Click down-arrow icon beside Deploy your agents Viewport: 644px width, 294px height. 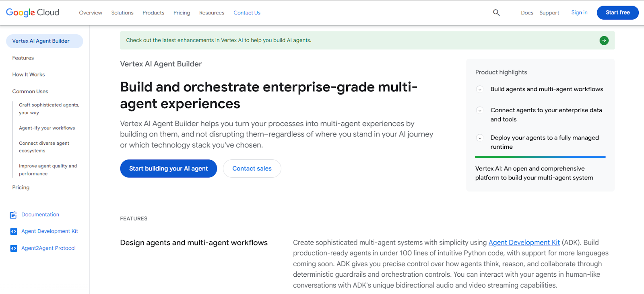(x=479, y=138)
